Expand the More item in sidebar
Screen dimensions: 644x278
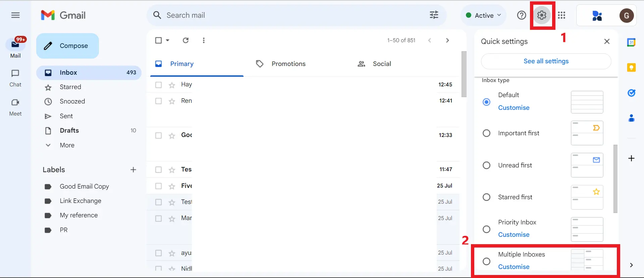point(67,145)
